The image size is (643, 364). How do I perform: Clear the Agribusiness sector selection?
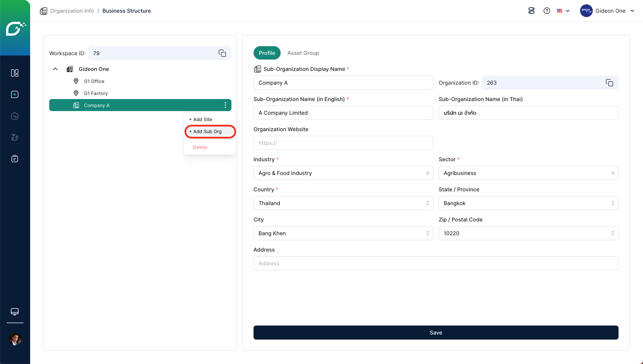[x=613, y=173]
